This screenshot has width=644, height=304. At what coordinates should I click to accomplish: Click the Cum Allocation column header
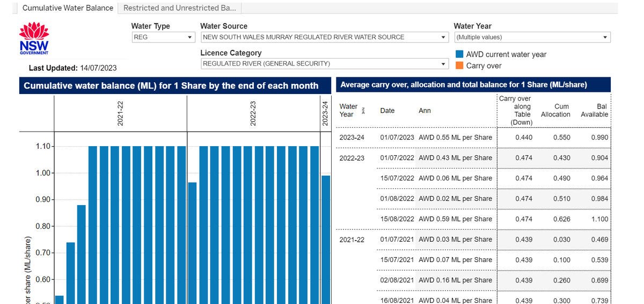pos(555,111)
